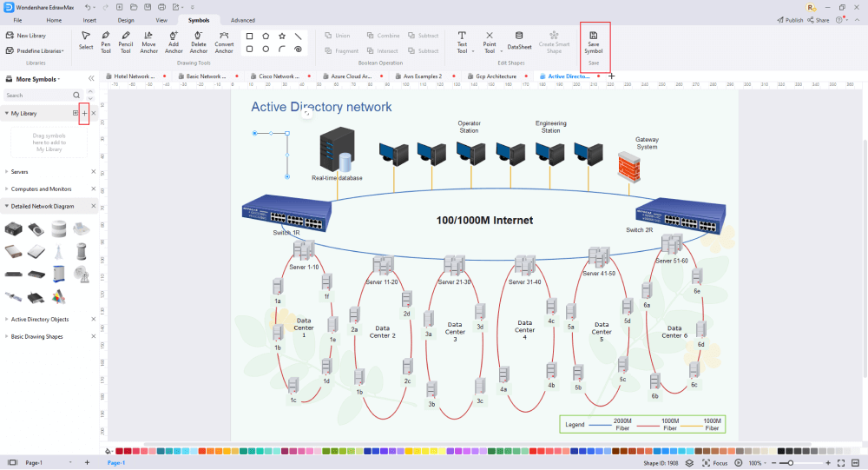Expand the Servers library section
This screenshot has height=470, width=868.
(7, 172)
